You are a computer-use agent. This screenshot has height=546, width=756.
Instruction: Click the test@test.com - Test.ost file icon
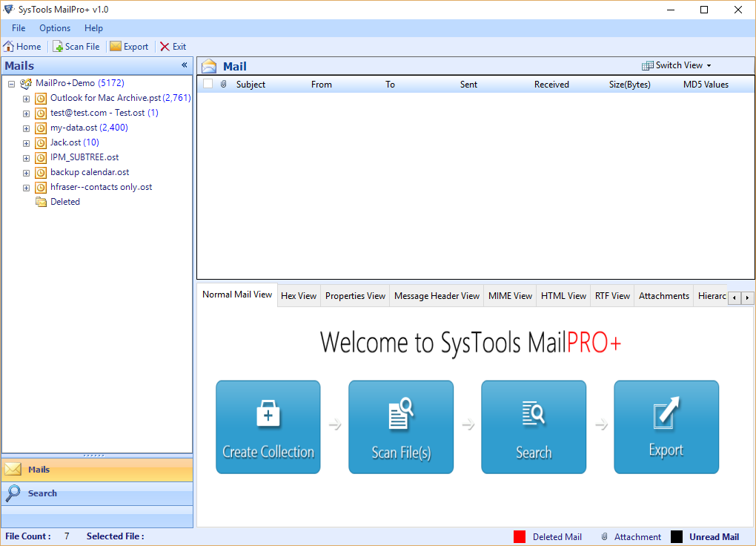(x=41, y=114)
